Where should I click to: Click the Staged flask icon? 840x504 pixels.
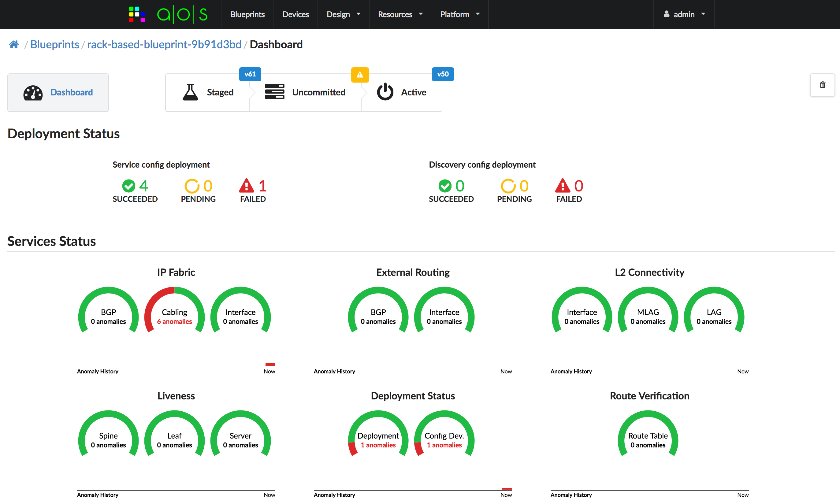190,92
